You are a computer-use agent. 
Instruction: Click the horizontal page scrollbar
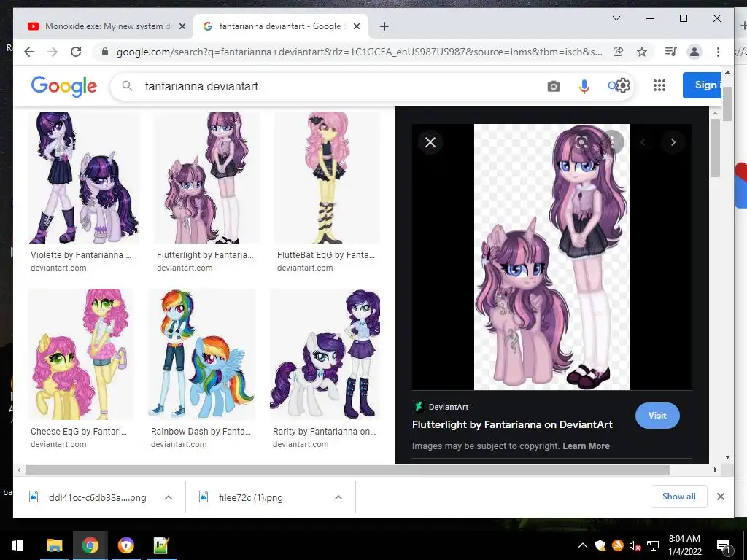click(347, 470)
